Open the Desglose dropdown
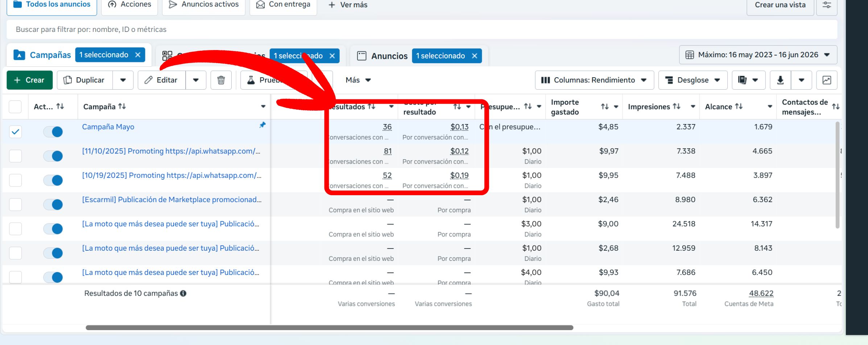 [x=693, y=80]
